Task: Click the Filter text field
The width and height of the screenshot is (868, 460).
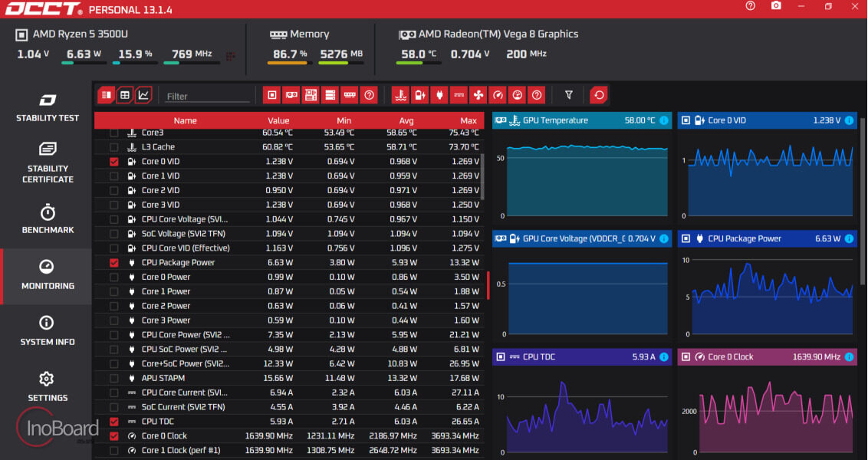Action: point(208,97)
